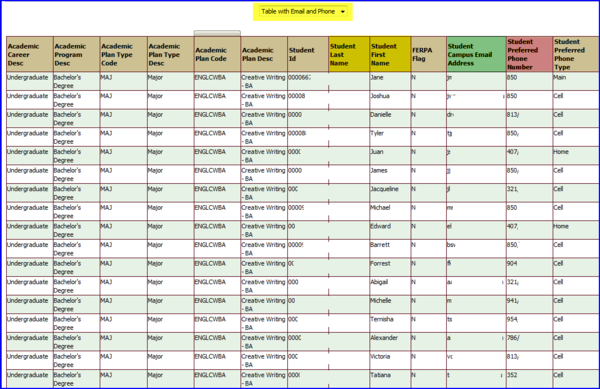This screenshot has height=389, width=600.
Task: Select the Student Id column header
Action: tap(308, 54)
